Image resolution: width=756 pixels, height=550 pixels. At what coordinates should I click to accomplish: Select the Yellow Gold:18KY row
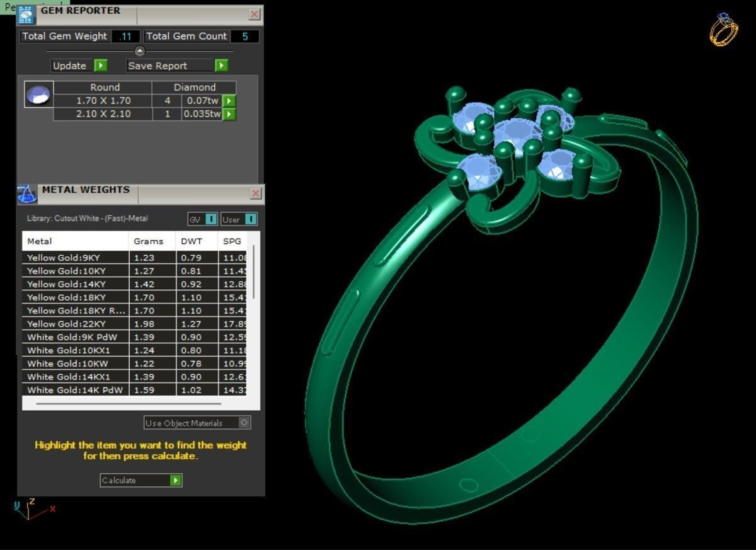pos(135,297)
